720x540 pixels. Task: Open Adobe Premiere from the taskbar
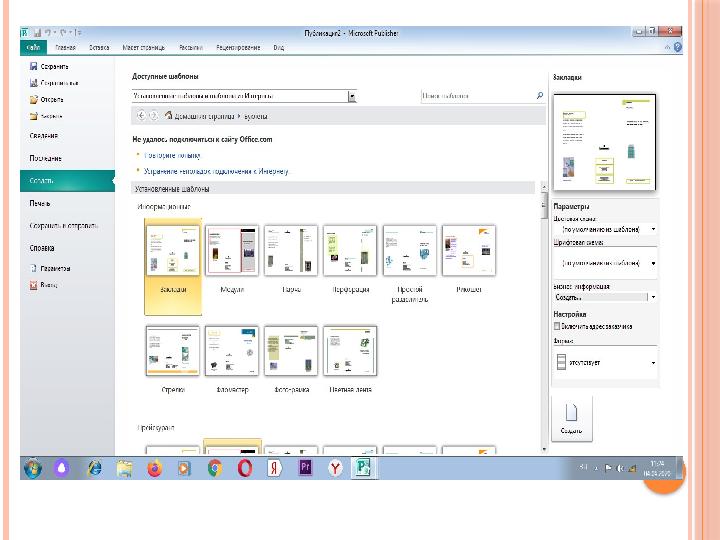(305, 468)
